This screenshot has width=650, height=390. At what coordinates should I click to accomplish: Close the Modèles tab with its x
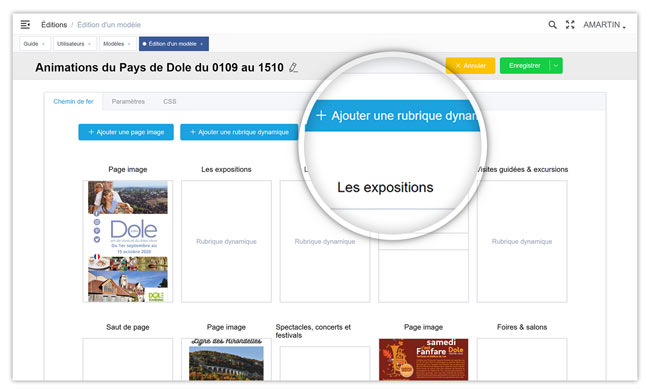(129, 44)
